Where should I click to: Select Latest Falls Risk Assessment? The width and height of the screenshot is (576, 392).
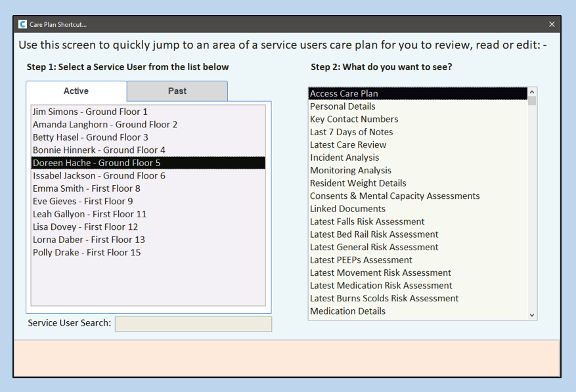(367, 222)
